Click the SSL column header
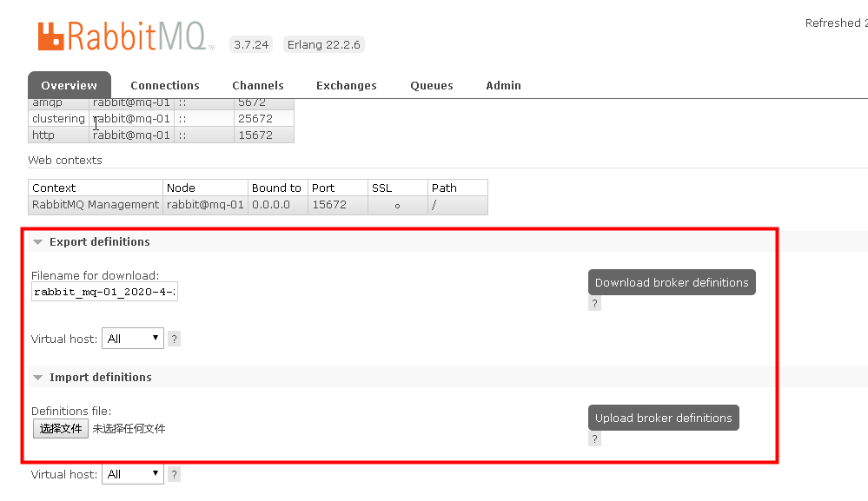Viewport: 868px width, 501px height. click(397, 188)
